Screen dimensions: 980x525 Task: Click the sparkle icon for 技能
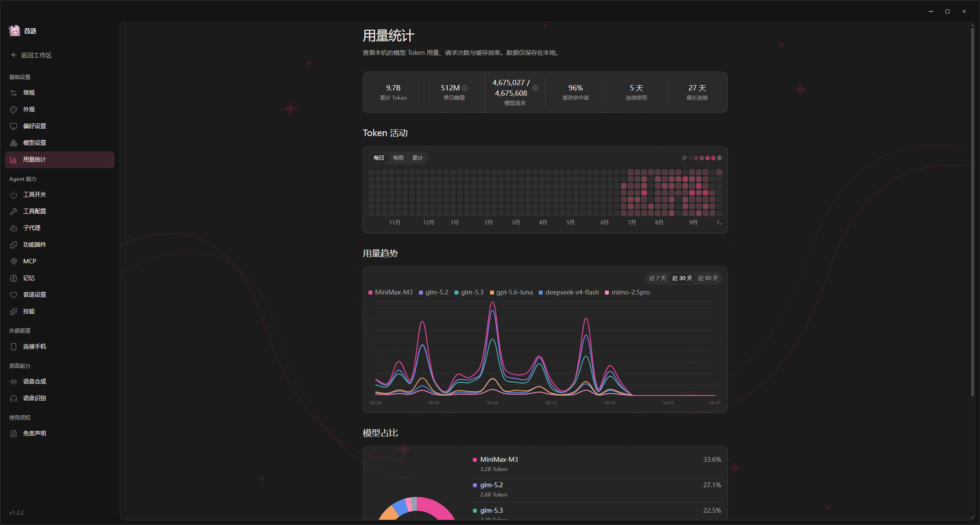point(14,311)
